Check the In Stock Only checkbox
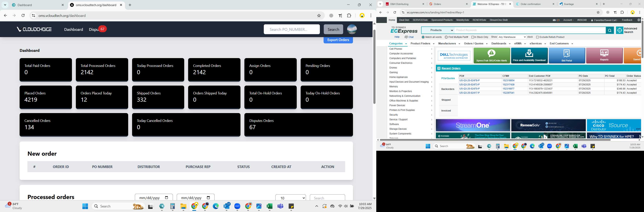 (x=473, y=37)
